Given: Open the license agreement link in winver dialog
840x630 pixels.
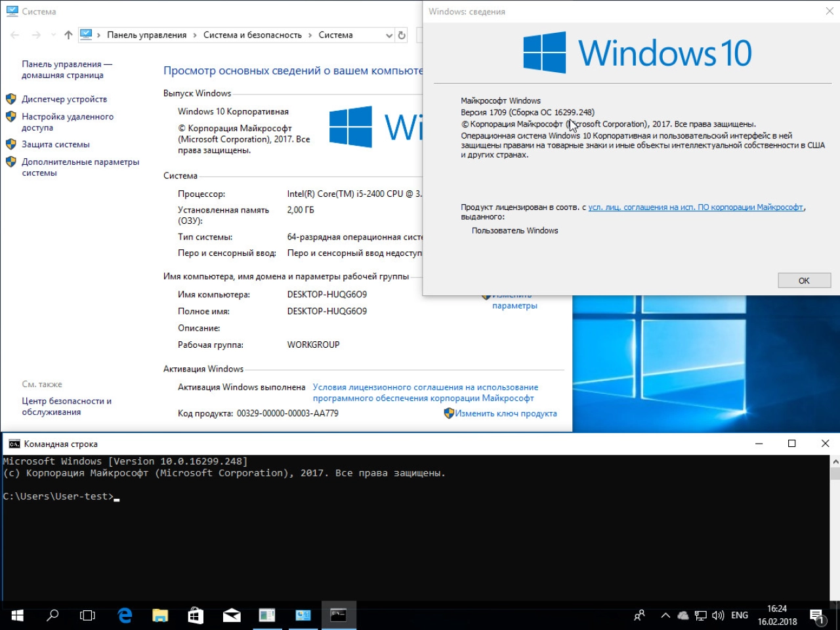Looking at the screenshot, I should point(696,207).
